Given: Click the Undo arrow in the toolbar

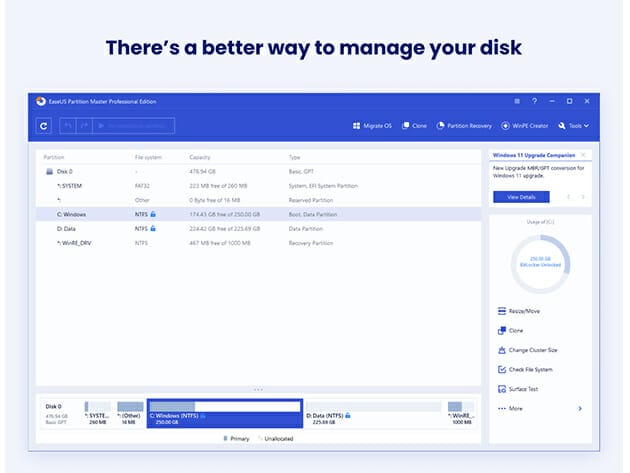Looking at the screenshot, I should pyautogui.click(x=69, y=126).
